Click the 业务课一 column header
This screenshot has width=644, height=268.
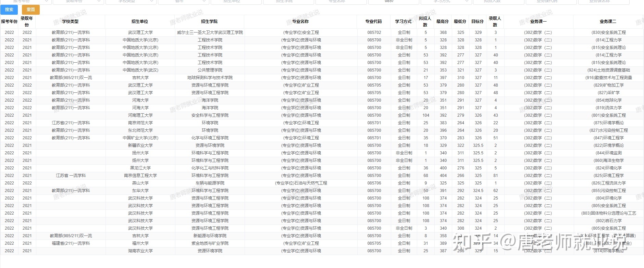(x=538, y=21)
